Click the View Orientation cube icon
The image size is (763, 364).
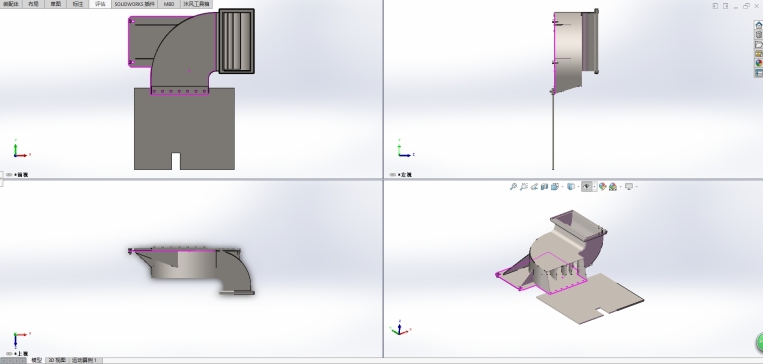(x=555, y=186)
